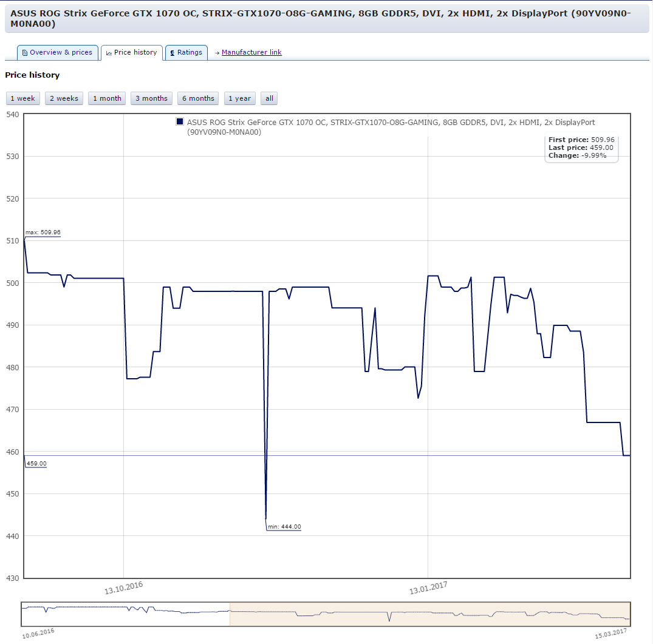653x644 pixels.
Task: Select the 1 year range
Action: [x=240, y=98]
